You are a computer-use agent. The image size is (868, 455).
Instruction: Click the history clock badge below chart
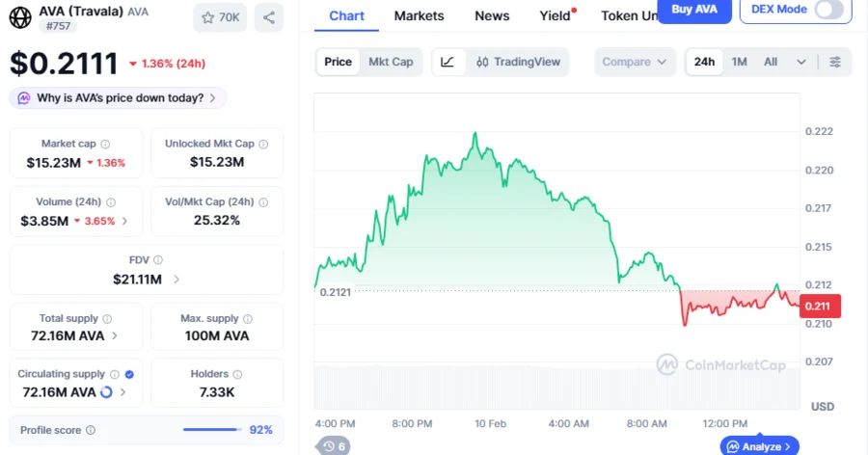(335, 446)
